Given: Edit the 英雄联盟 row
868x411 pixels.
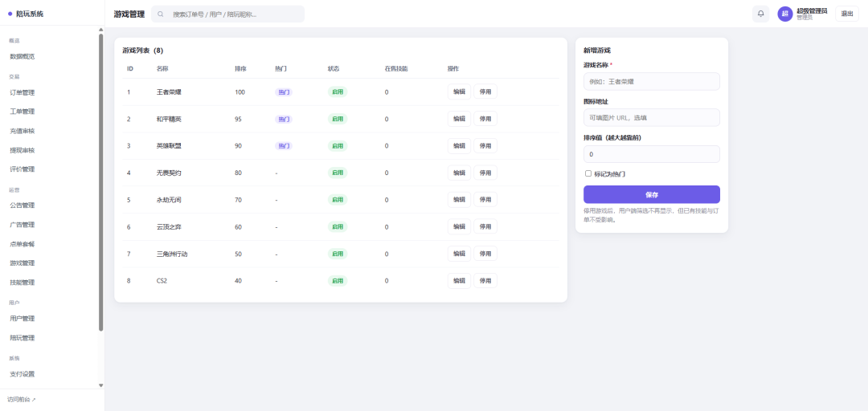Looking at the screenshot, I should [459, 145].
